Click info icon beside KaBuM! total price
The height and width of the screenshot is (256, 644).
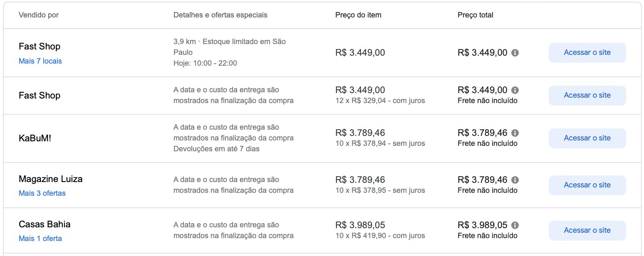(x=515, y=133)
